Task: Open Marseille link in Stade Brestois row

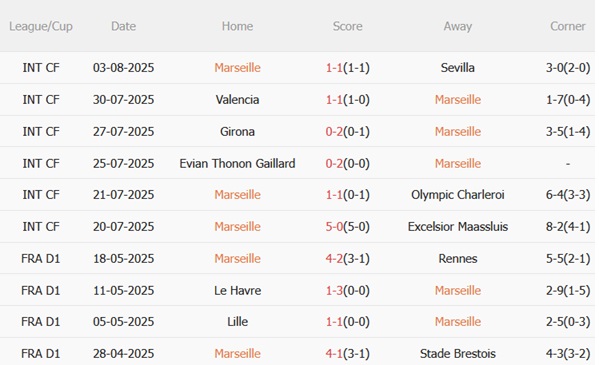Action: 237,354
